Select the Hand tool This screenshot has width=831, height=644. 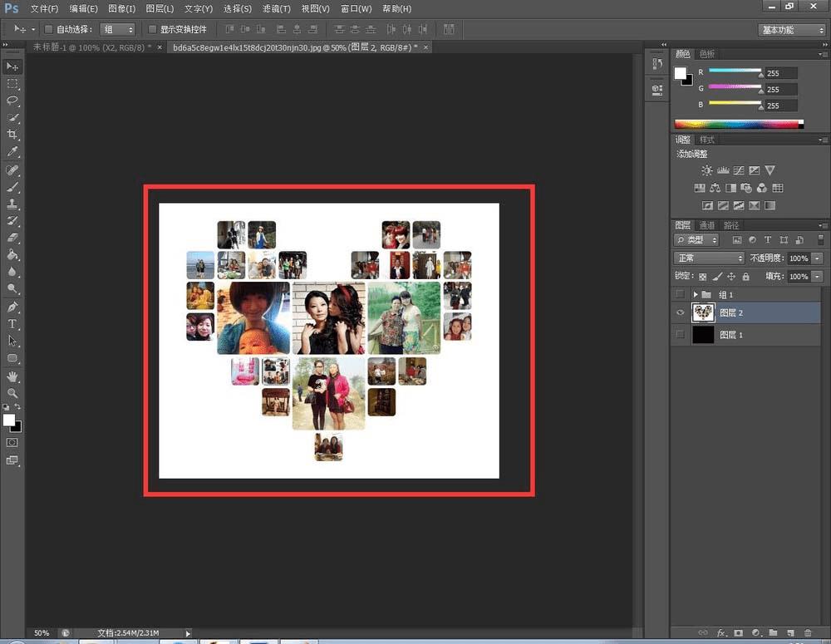(x=12, y=376)
